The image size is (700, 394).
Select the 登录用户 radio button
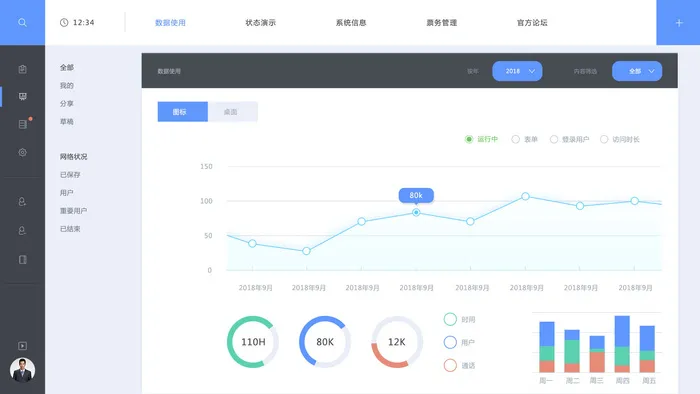coord(554,139)
